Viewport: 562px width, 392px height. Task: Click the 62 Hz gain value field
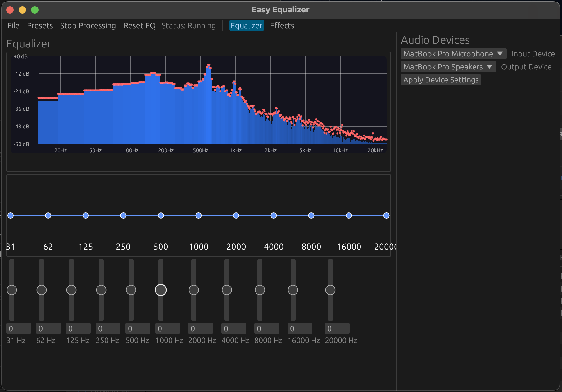(48, 328)
